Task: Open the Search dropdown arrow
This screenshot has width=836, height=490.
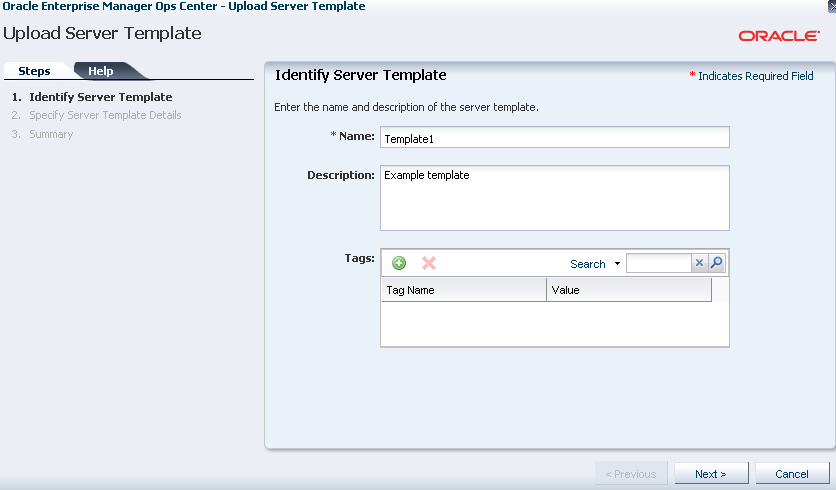Action: click(617, 264)
